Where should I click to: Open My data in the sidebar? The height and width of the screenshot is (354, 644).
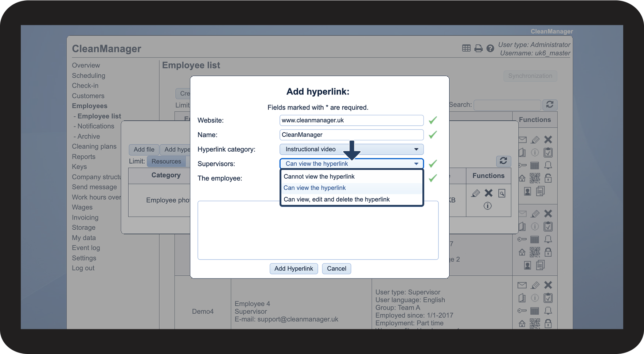[83, 238]
